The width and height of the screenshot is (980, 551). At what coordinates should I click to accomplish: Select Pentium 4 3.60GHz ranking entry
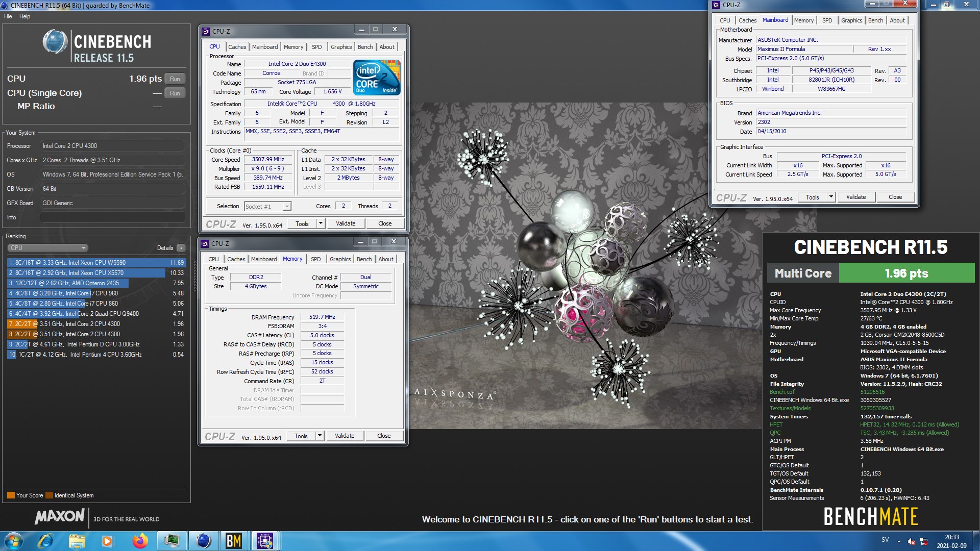click(x=96, y=355)
